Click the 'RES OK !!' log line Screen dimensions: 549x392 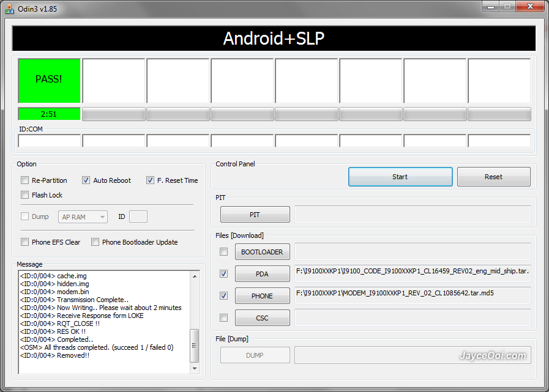click(53, 331)
